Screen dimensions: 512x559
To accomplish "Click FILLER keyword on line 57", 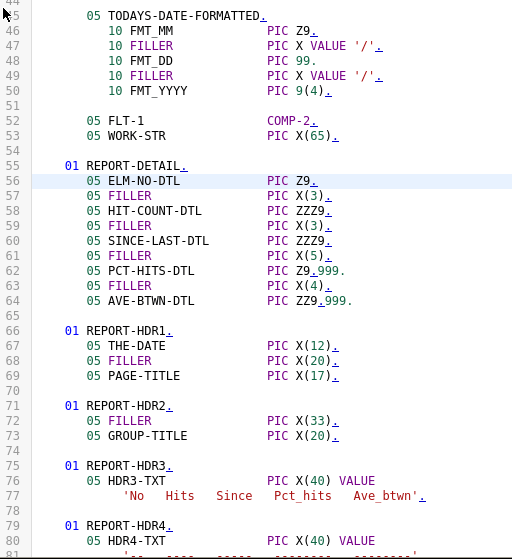I will click(x=130, y=196).
